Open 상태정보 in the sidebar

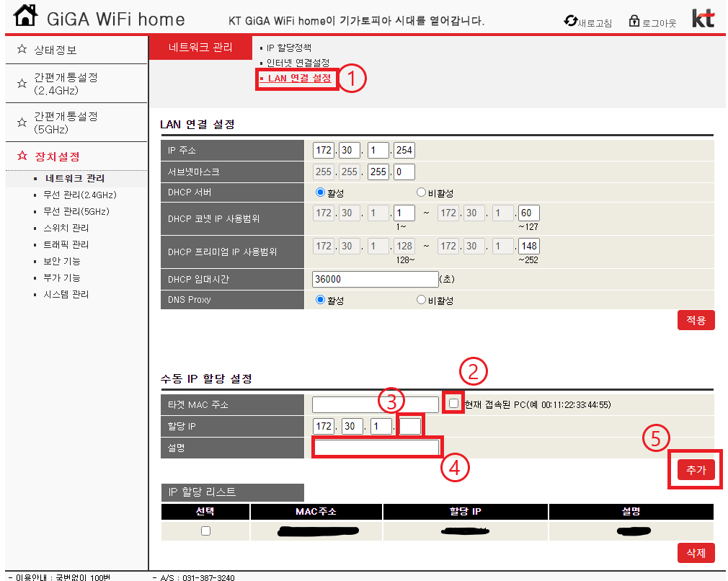coord(56,50)
